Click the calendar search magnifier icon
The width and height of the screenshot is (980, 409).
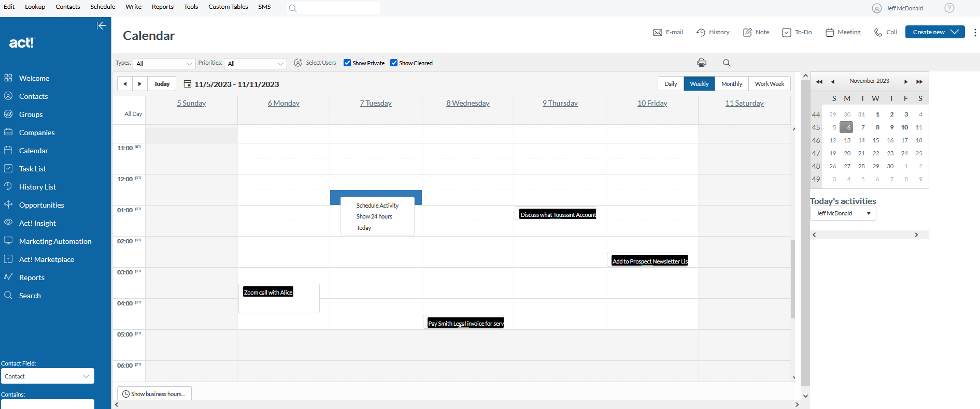(727, 63)
